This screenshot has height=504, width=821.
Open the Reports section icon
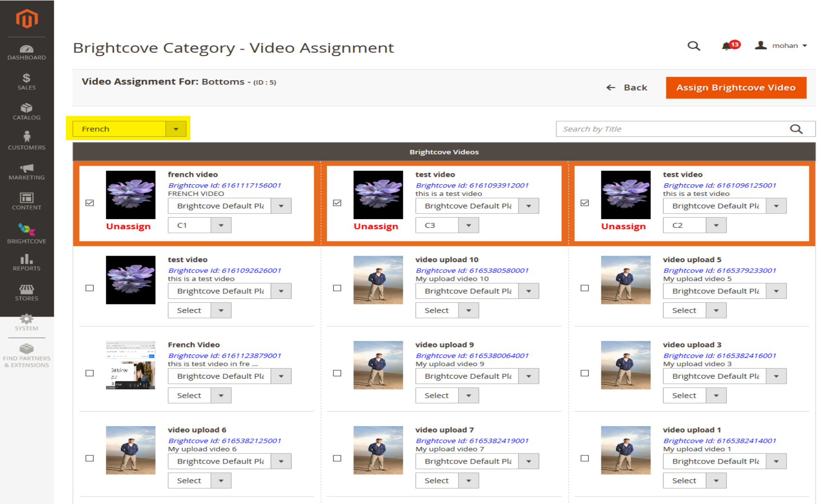click(26, 259)
